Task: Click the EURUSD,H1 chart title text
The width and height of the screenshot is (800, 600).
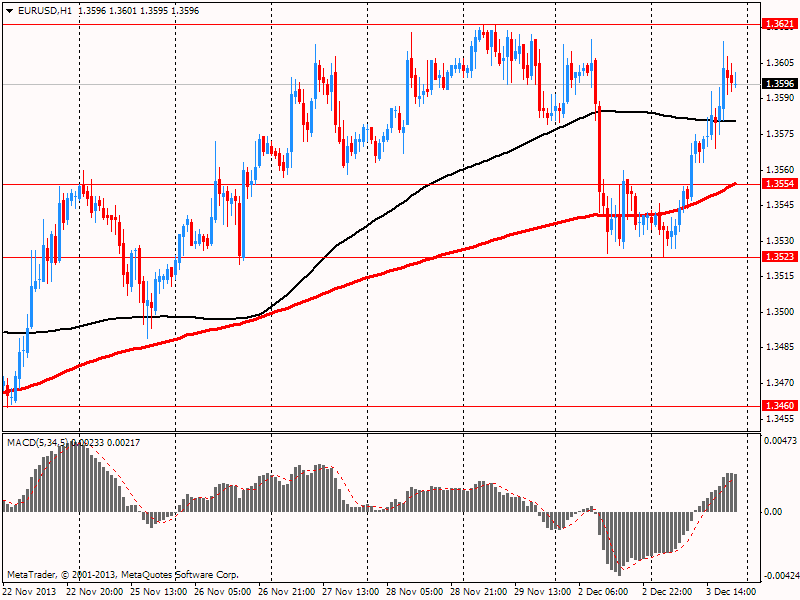Action: (45, 11)
